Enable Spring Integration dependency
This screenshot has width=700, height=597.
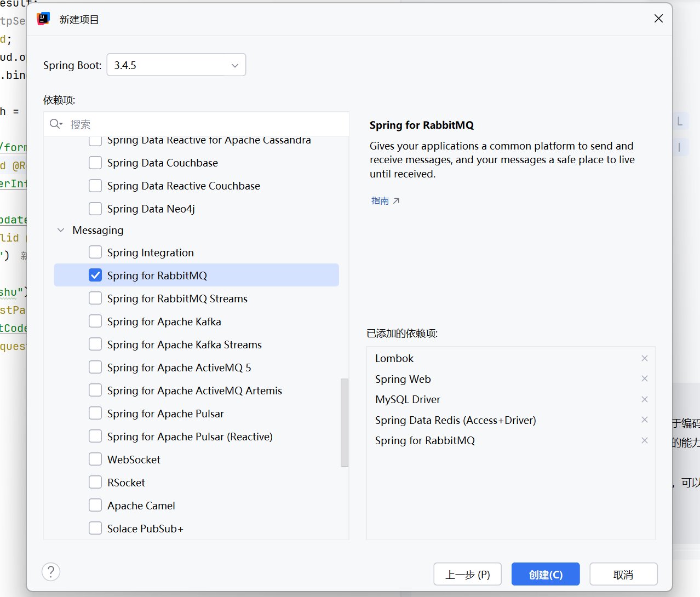click(x=95, y=252)
